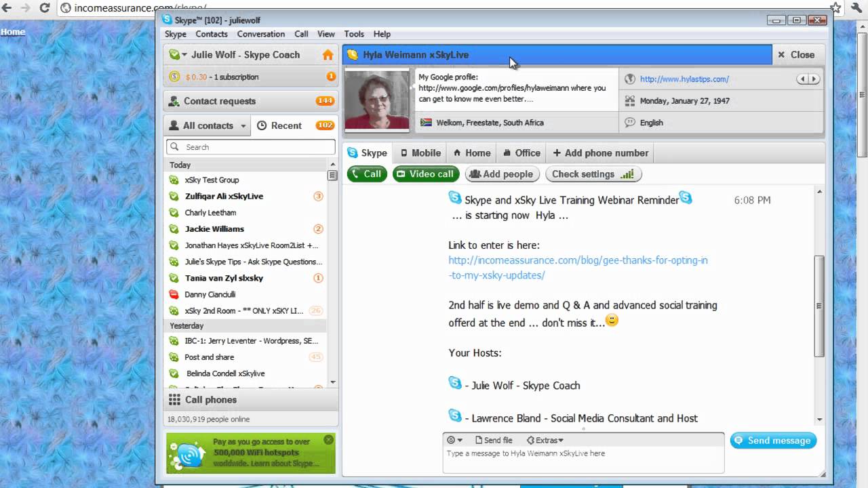Click Tania van Zyl unread badge
868x488 pixels.
(318, 278)
